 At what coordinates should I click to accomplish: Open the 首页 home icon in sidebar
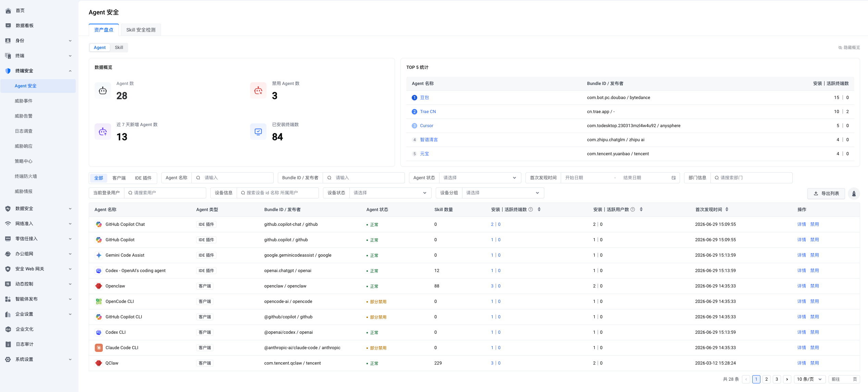tap(8, 11)
